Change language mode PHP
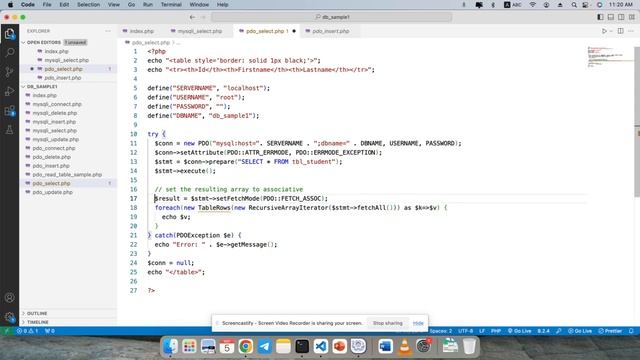The height and width of the screenshot is (360, 640). click(x=496, y=331)
